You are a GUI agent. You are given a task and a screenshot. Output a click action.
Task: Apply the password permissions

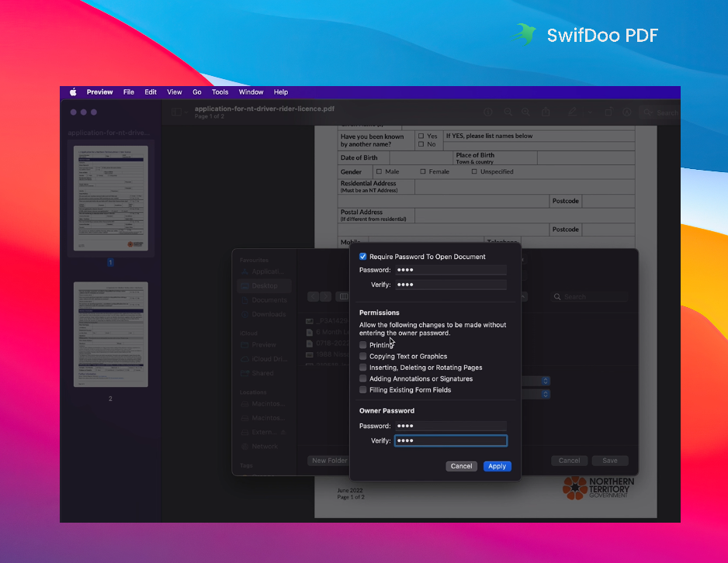497,466
